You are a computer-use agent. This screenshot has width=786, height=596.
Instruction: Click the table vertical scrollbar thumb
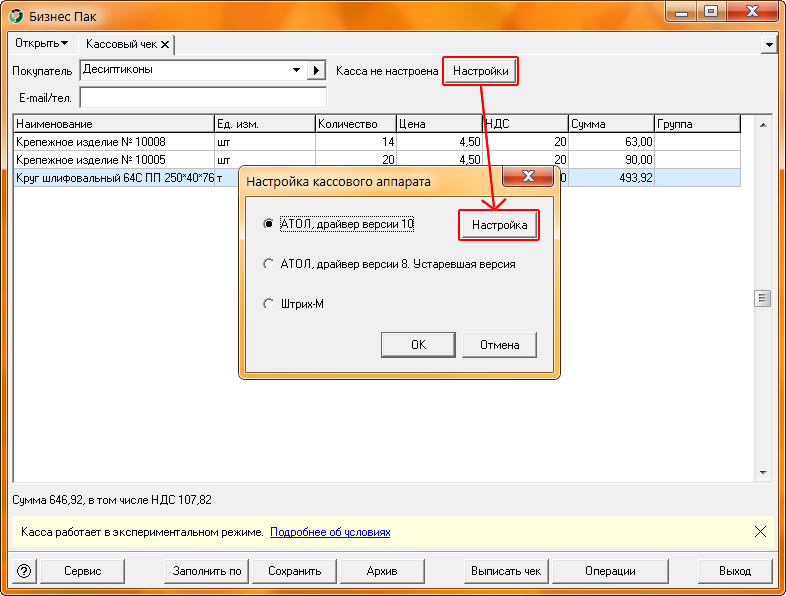pos(762,298)
